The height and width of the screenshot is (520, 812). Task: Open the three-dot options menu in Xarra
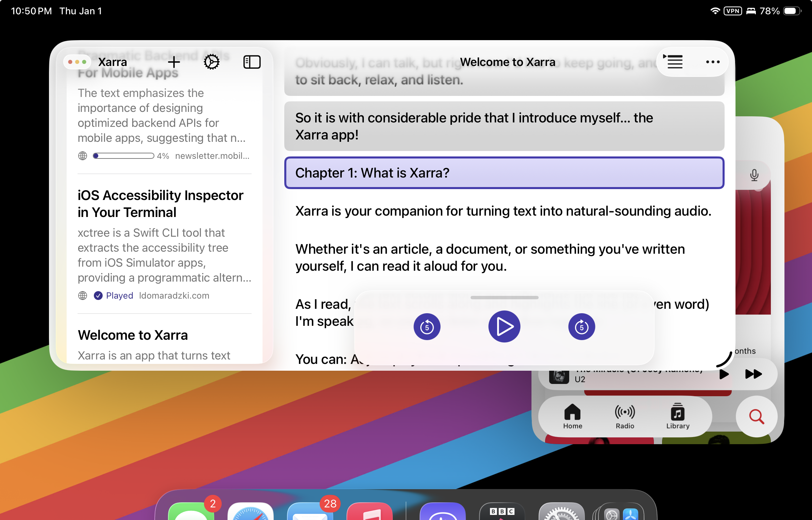[x=712, y=62]
